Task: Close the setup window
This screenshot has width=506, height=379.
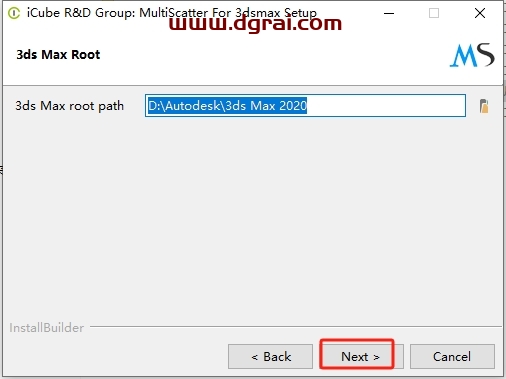Action: (480, 13)
